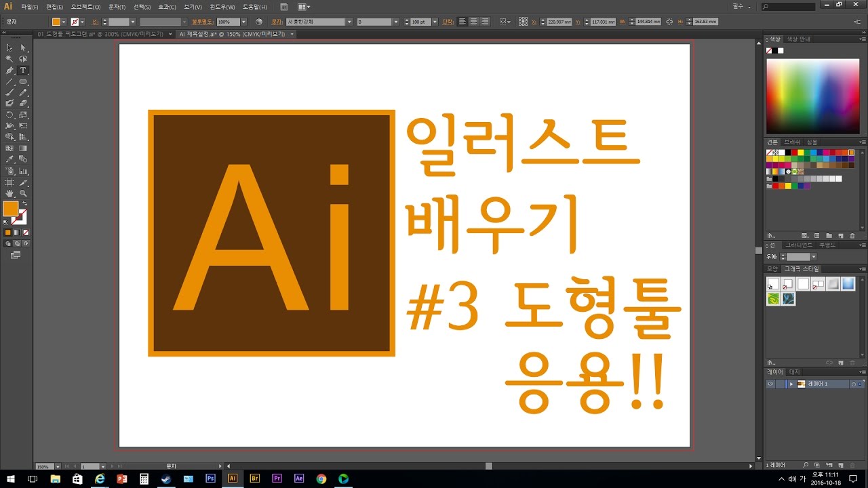Enable align center paragraph button

tap(474, 22)
